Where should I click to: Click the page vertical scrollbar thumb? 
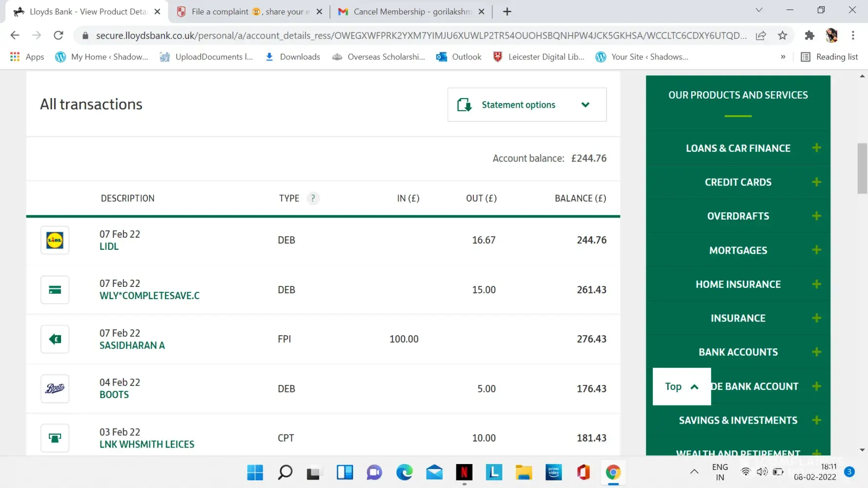click(862, 168)
